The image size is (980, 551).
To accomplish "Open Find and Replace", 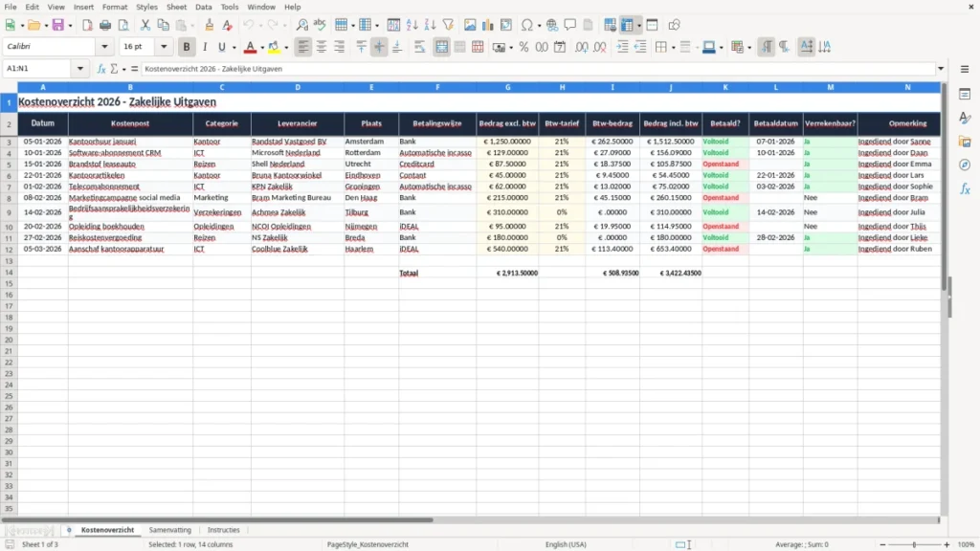I will tap(301, 25).
